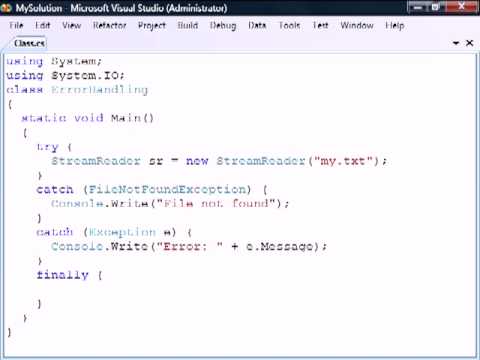The image size is (480, 360).
Task: Click FileNotFoundException in the catch clause
Action: point(167,190)
